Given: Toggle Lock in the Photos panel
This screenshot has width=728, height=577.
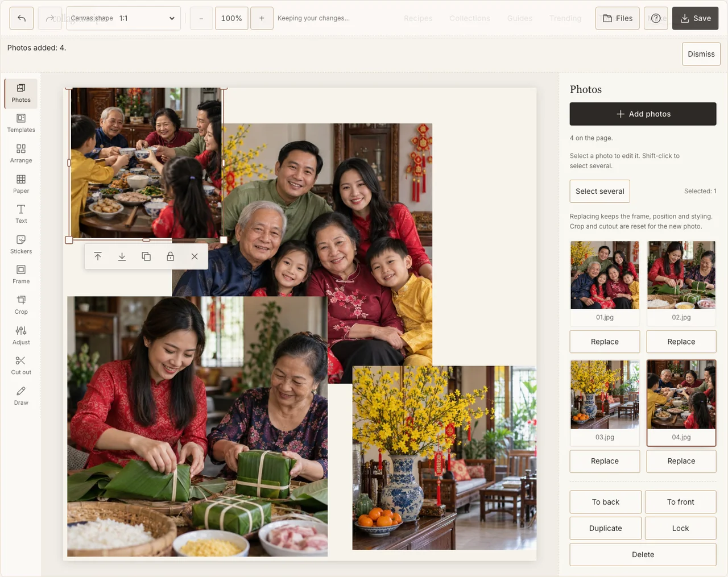Looking at the screenshot, I should [681, 528].
